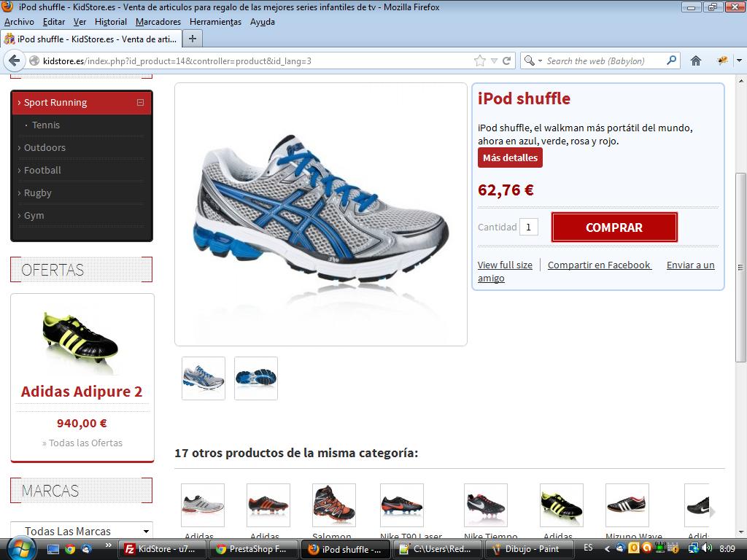
Task: Open the Football category
Action: click(x=42, y=170)
